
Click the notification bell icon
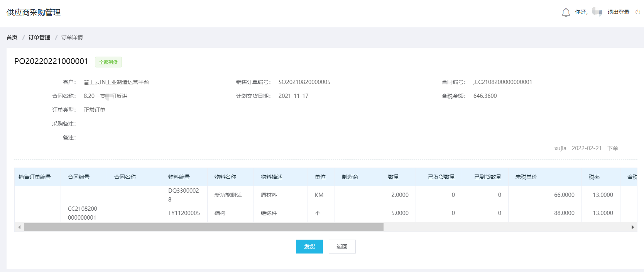tap(566, 12)
